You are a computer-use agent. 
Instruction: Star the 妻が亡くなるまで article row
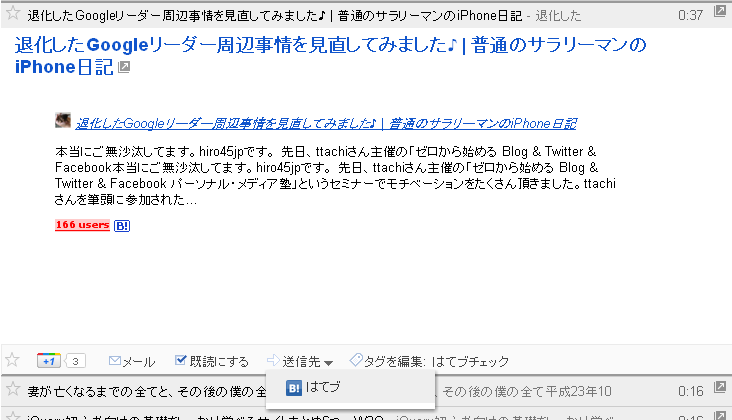tap(13, 389)
